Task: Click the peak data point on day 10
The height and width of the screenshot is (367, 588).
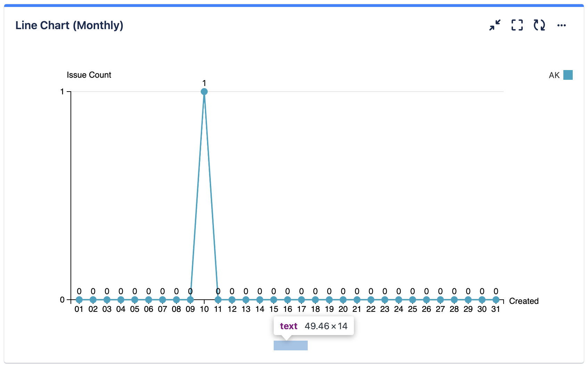Action: pyautogui.click(x=204, y=91)
